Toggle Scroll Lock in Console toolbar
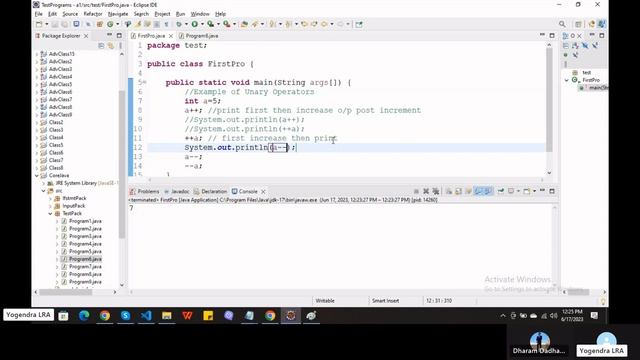 459,191
